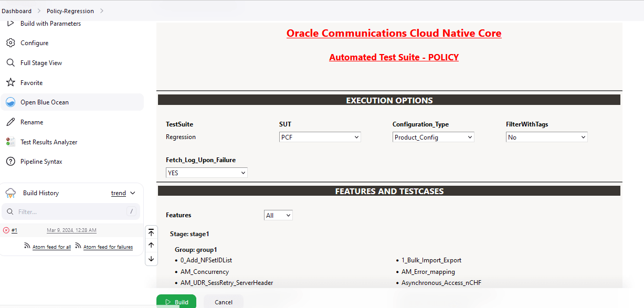Click the Test Results Analyzer icon
Screen dimensions: 644x308
tap(10, 142)
